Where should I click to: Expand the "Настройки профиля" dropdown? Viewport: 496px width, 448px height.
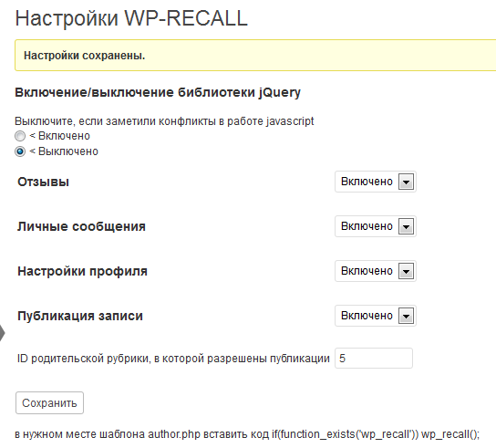pyautogui.click(x=376, y=271)
